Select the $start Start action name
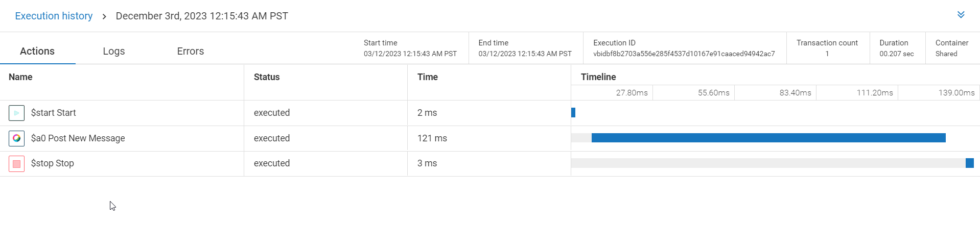 (x=53, y=113)
